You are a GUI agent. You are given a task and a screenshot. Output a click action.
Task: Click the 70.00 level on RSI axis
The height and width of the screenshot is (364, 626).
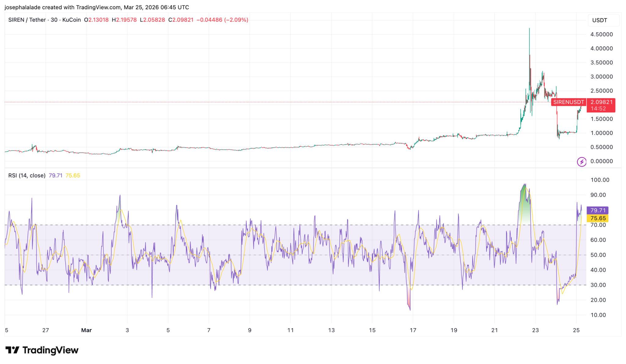point(598,225)
